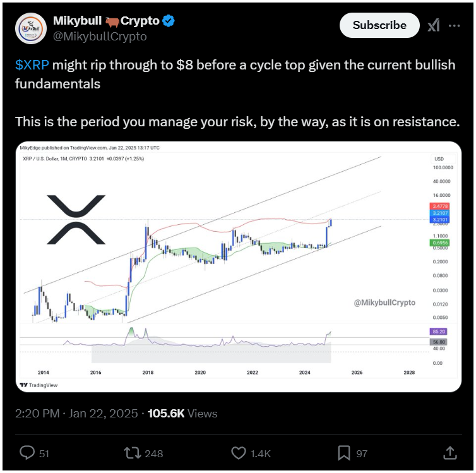The height and width of the screenshot is (473, 476).
Task: Like the post with heart icon
Action: point(238,453)
